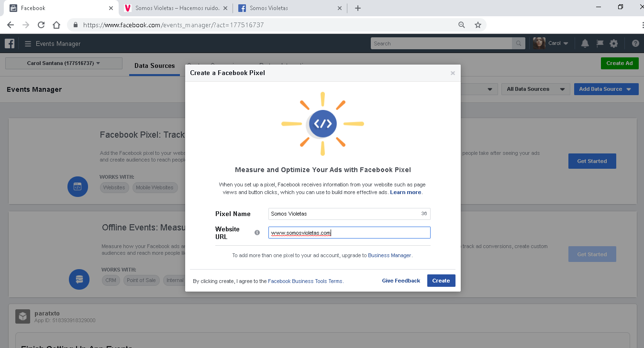Close the Facebook Somos Violetas tab

point(340,8)
